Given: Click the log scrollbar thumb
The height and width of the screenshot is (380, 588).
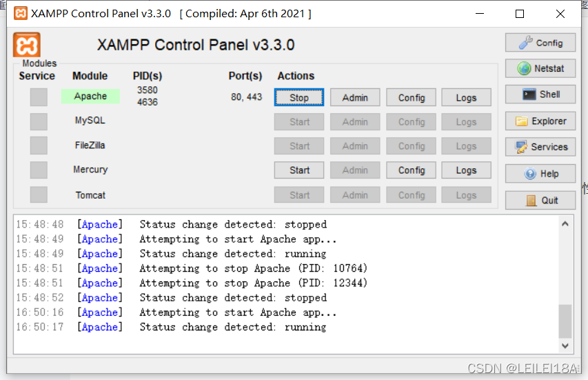Looking at the screenshot, I should [565, 321].
